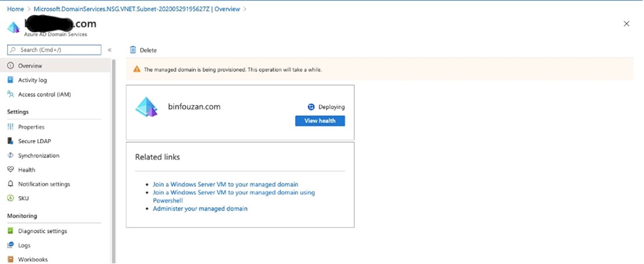This screenshot has height=264, width=644.
Task: Click the Azure AD Domain Services header icon
Action: point(13,27)
